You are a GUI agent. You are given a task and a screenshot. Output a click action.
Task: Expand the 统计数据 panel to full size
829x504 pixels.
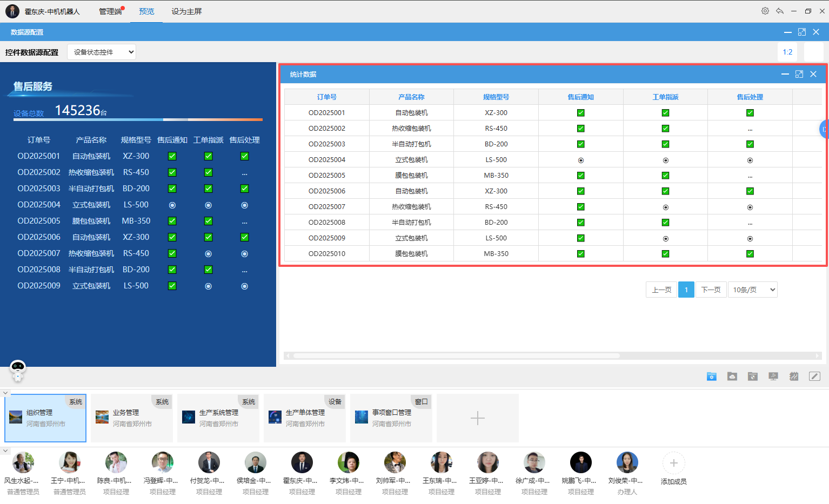point(799,75)
